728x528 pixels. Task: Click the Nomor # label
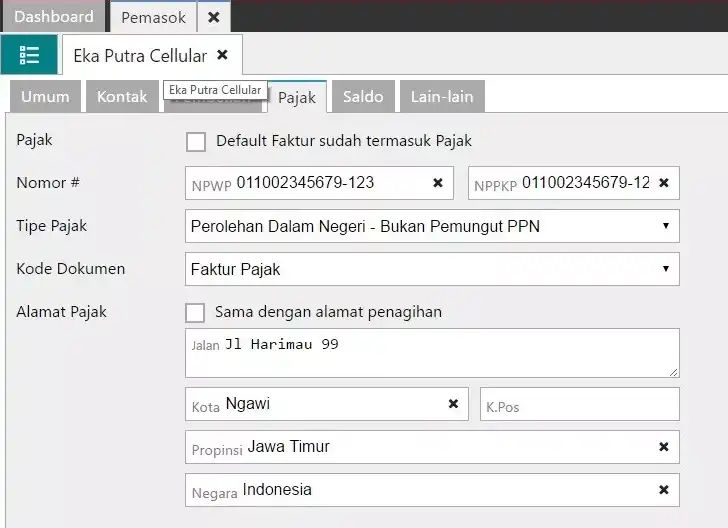[48, 183]
